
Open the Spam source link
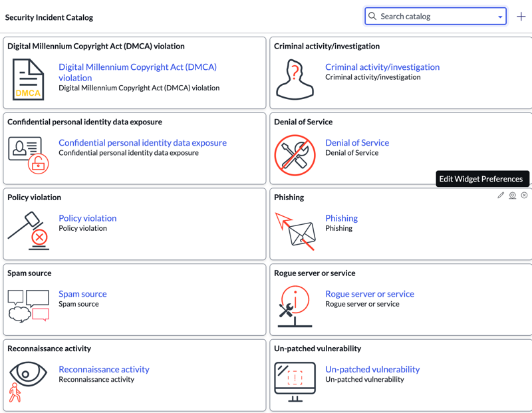(x=82, y=293)
